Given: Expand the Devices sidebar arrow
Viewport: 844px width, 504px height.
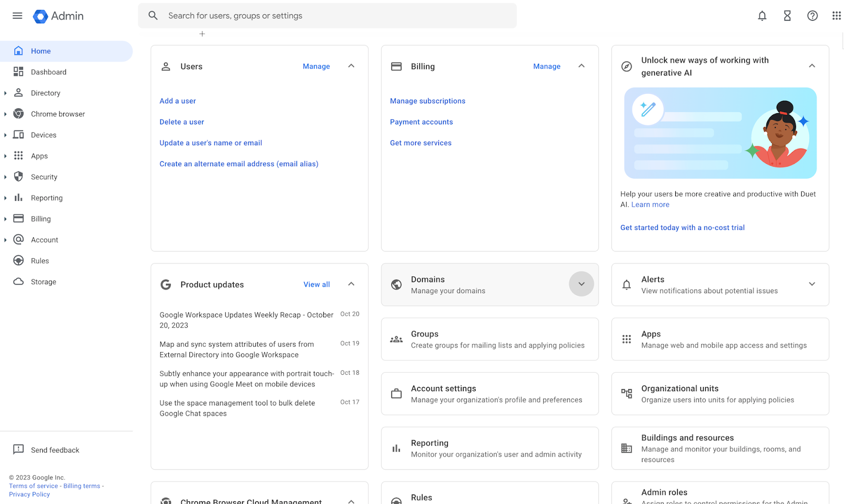Looking at the screenshot, I should coord(5,135).
